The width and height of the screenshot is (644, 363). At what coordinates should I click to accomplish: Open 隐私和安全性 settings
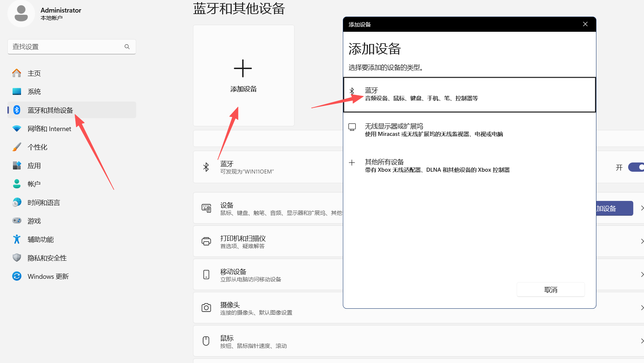coord(47,257)
